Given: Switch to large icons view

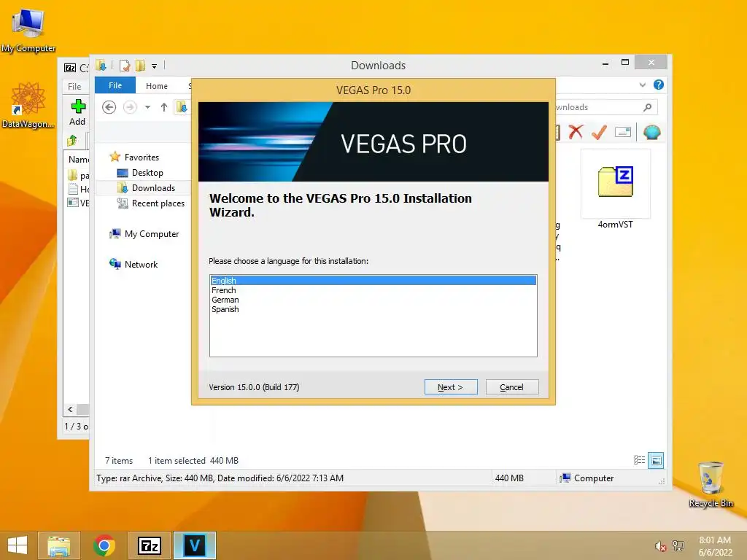Looking at the screenshot, I should pos(656,461).
